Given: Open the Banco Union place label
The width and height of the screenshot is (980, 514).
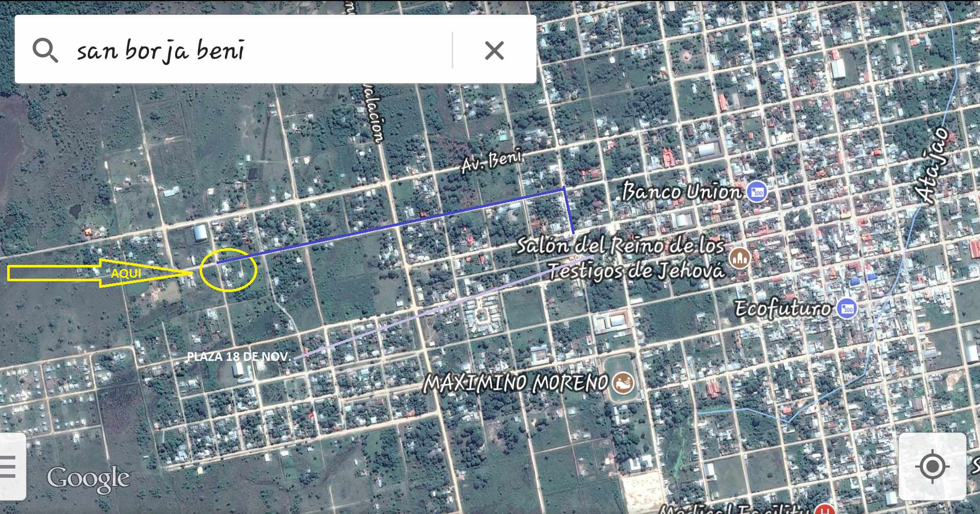Looking at the screenshot, I should click(x=681, y=192).
